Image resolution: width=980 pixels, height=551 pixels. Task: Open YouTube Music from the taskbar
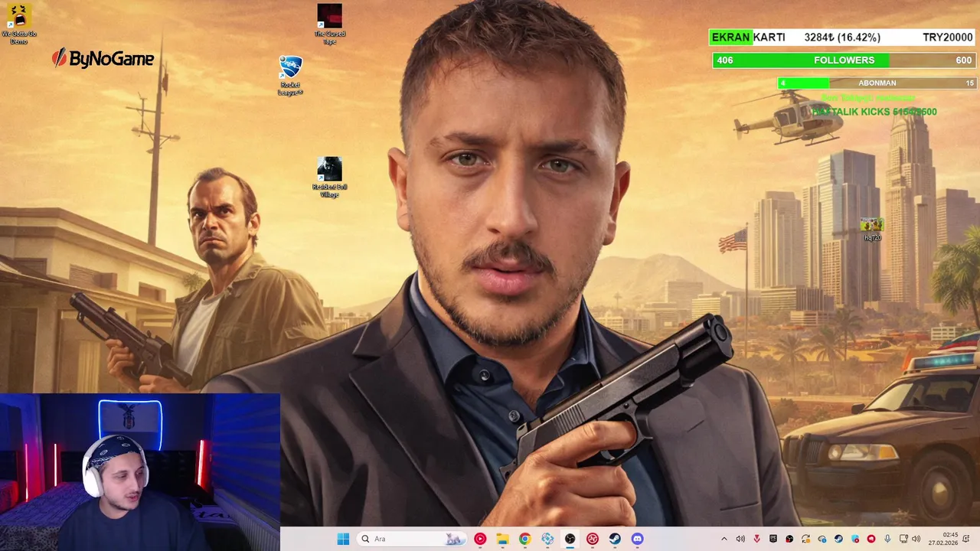[480, 539]
